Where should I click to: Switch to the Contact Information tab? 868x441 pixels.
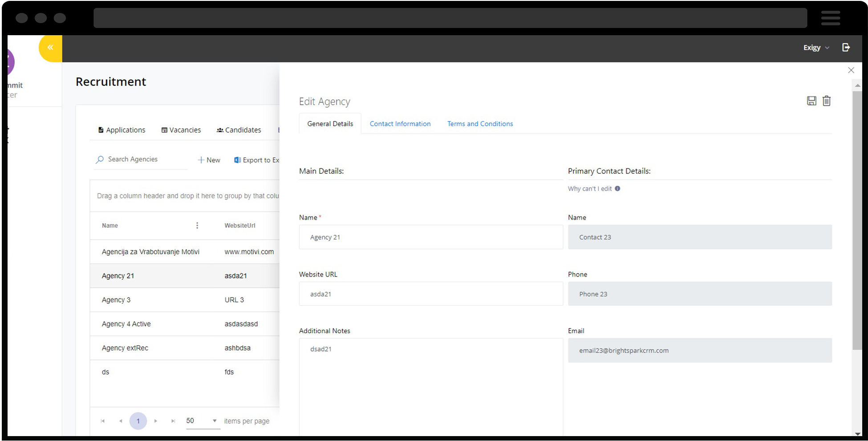tap(400, 124)
